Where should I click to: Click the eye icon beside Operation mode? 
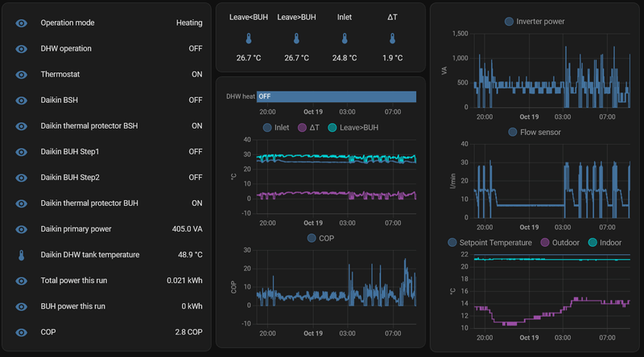pos(22,23)
